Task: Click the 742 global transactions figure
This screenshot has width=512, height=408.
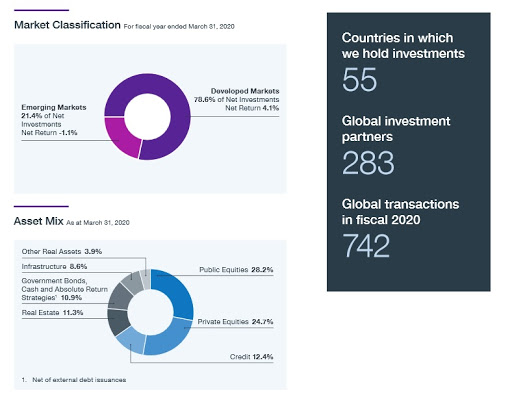Action: (366, 246)
